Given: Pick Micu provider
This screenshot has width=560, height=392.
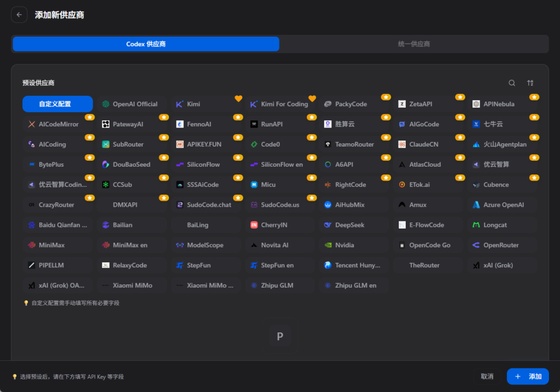Looking at the screenshot, I should tap(280, 185).
